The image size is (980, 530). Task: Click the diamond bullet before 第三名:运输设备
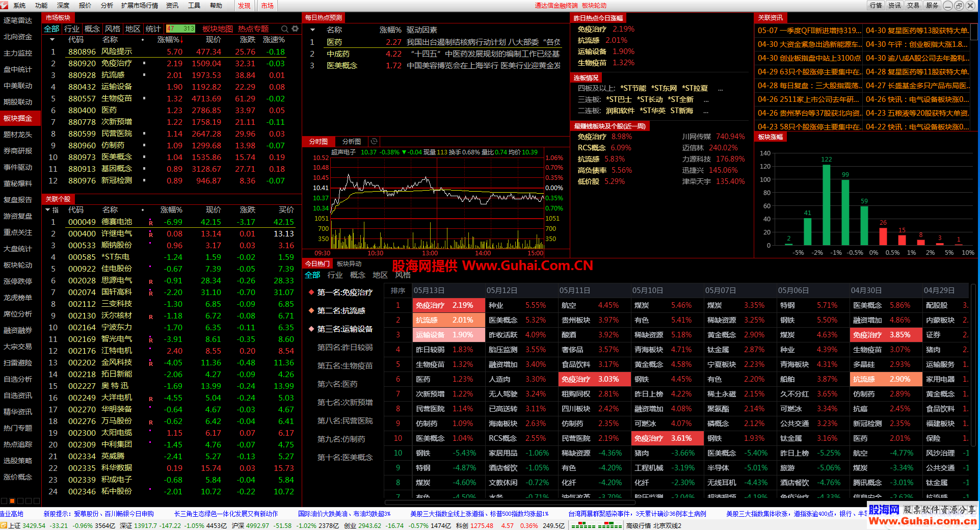(311, 329)
